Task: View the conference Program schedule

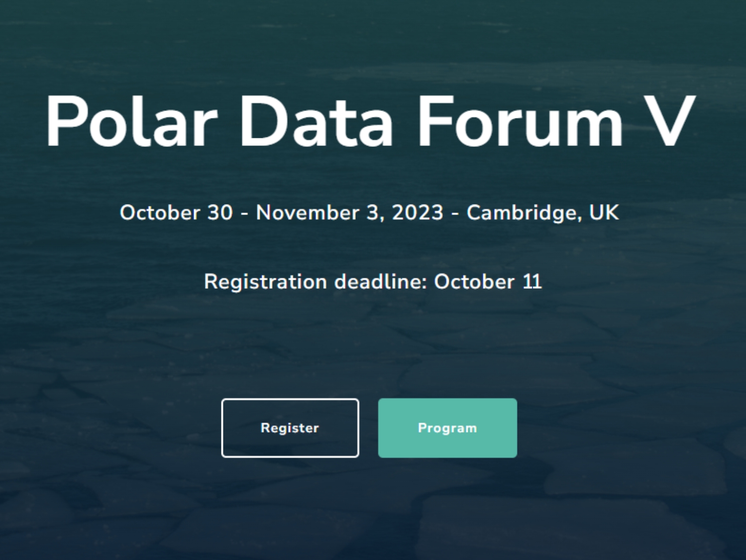Action: (447, 428)
